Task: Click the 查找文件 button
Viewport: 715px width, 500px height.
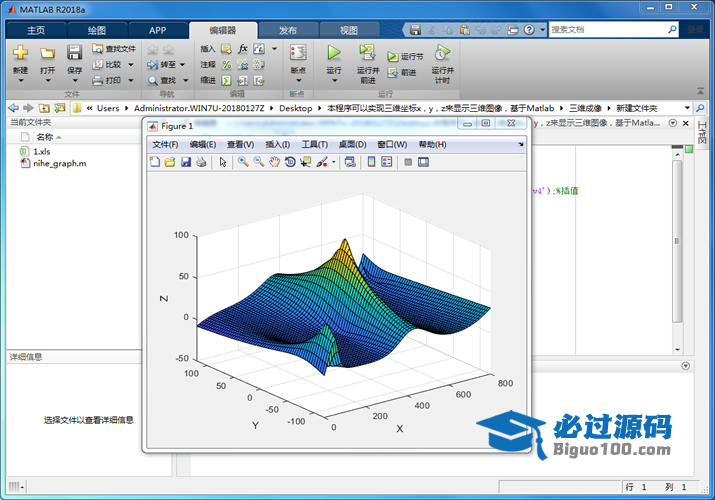Action: click(114, 49)
